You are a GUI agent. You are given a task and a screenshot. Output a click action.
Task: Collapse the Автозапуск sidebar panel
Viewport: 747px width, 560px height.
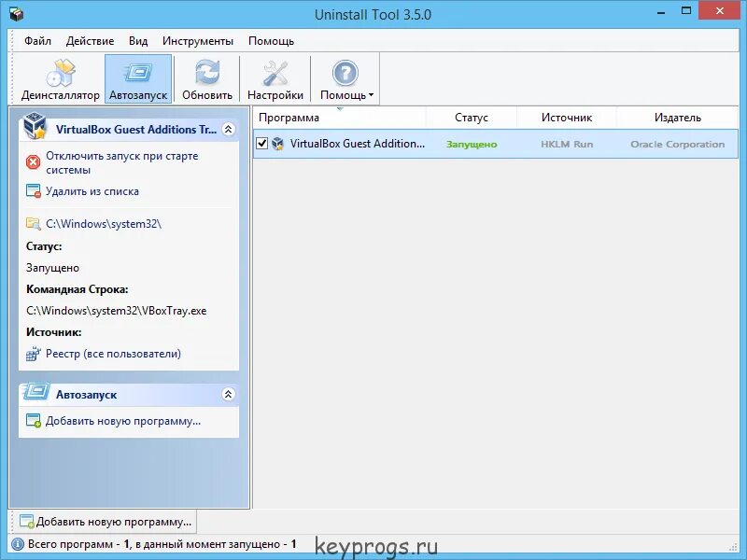click(x=229, y=394)
